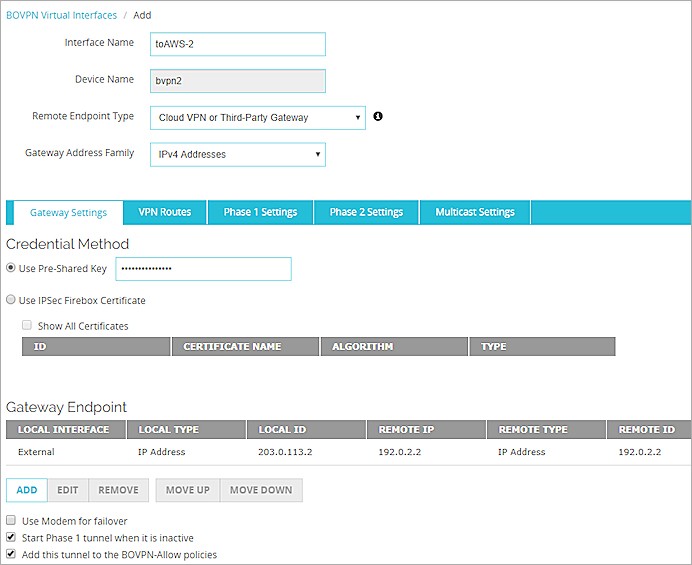The width and height of the screenshot is (692, 565).
Task: Click the BOVPN Virtual Interfaces breadcrumb link
Action: point(60,16)
